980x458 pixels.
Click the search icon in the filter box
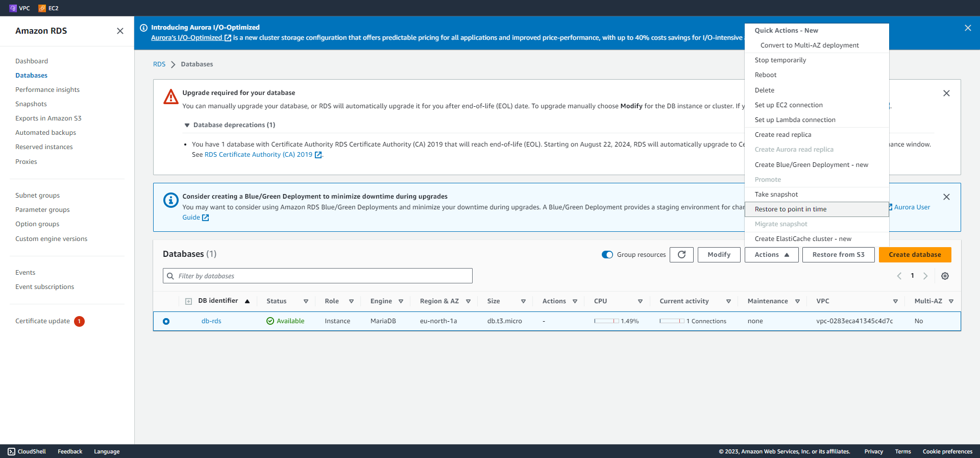(170, 276)
